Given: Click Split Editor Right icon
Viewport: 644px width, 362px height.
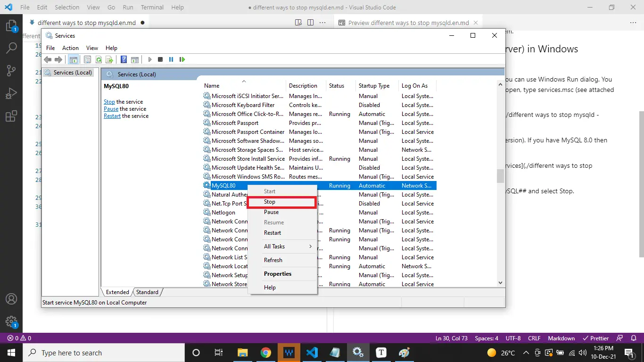Looking at the screenshot, I should click(310, 23).
